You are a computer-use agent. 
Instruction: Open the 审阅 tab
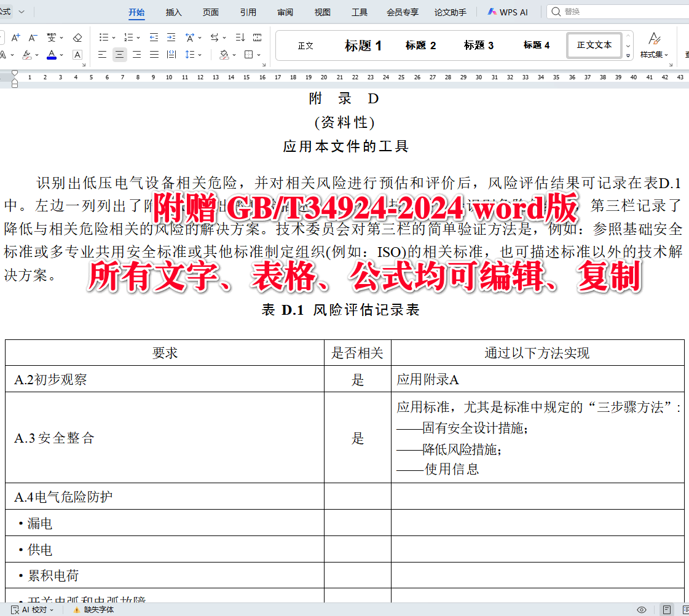285,12
